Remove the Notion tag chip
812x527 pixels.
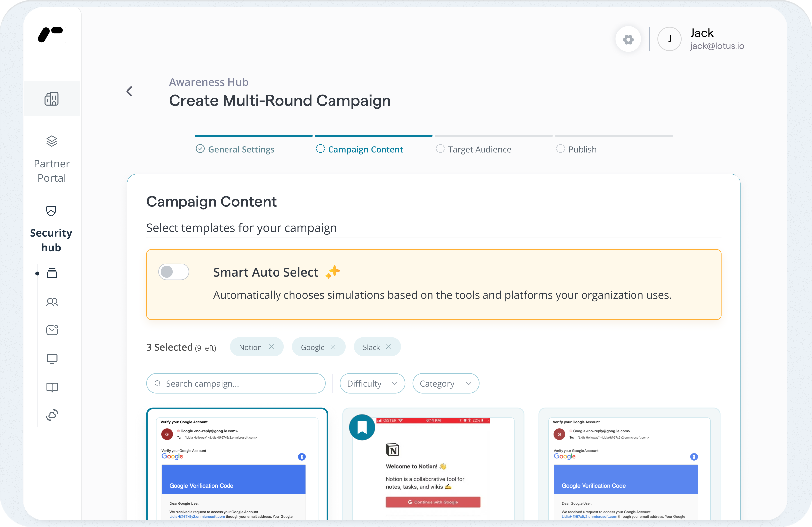[x=271, y=347]
